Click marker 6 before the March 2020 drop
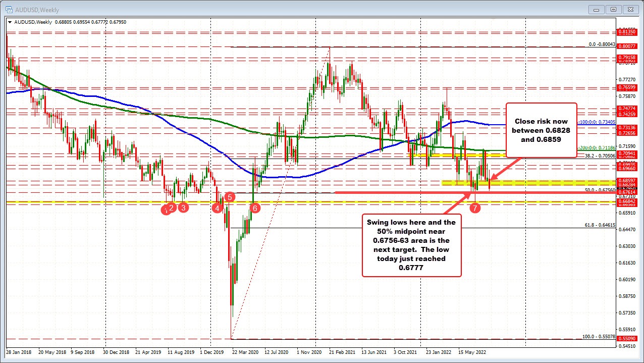 pos(255,208)
